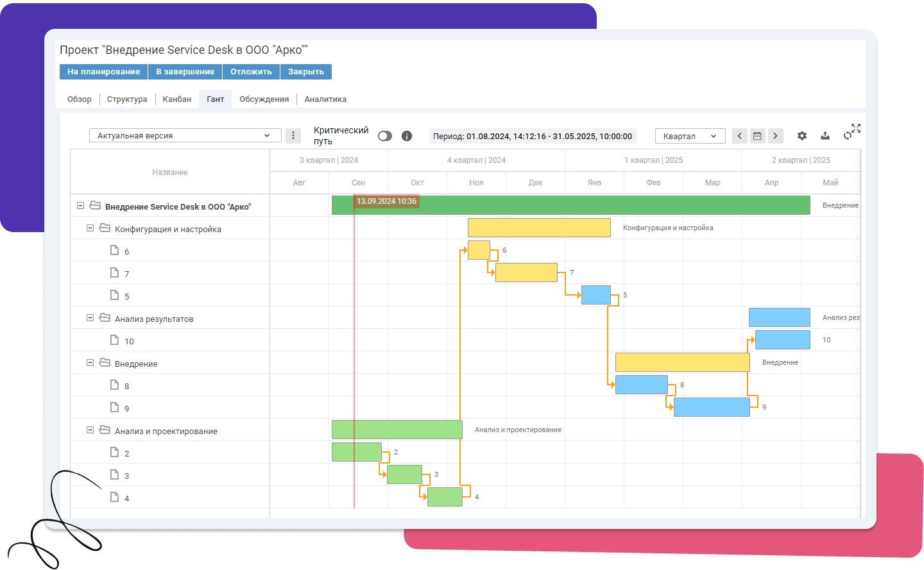Click the blue bar of task 9

pyautogui.click(x=712, y=407)
